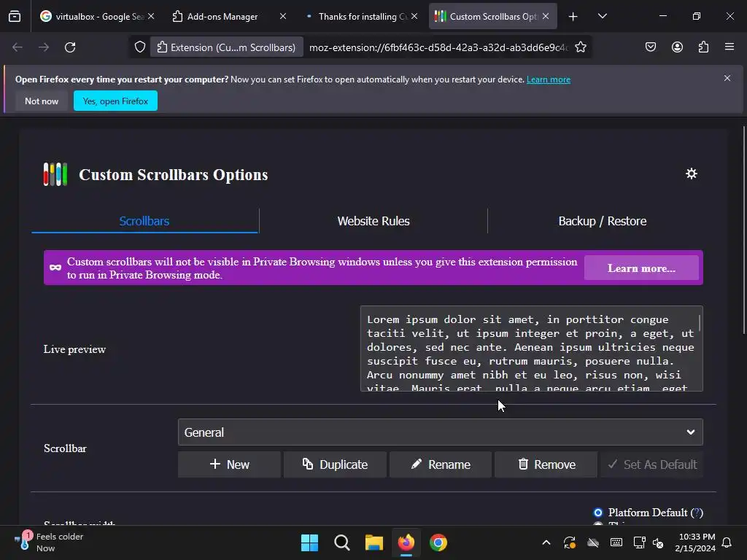747x560 pixels.
Task: Go back to previous page
Action: point(18,47)
